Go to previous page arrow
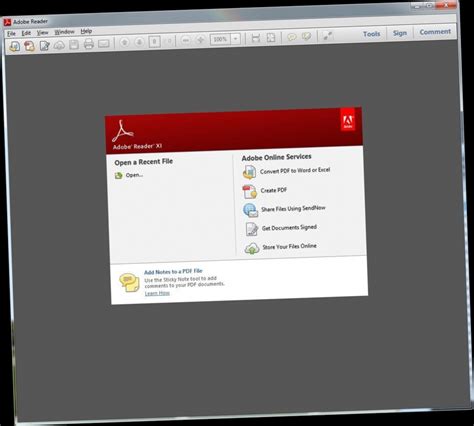 point(125,43)
